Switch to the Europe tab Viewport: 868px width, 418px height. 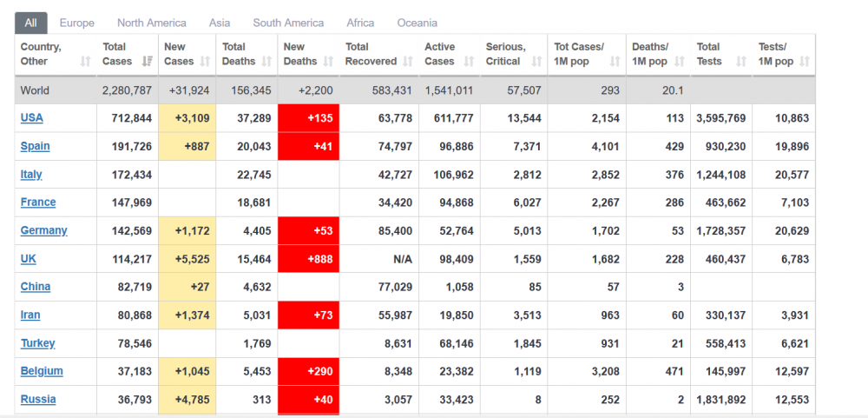[77, 23]
